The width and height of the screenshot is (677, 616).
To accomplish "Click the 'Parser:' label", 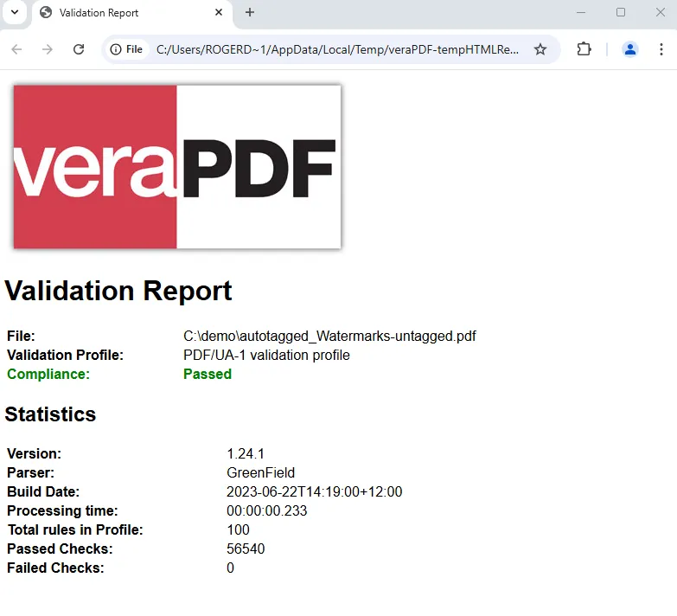I will pyautogui.click(x=30, y=472).
